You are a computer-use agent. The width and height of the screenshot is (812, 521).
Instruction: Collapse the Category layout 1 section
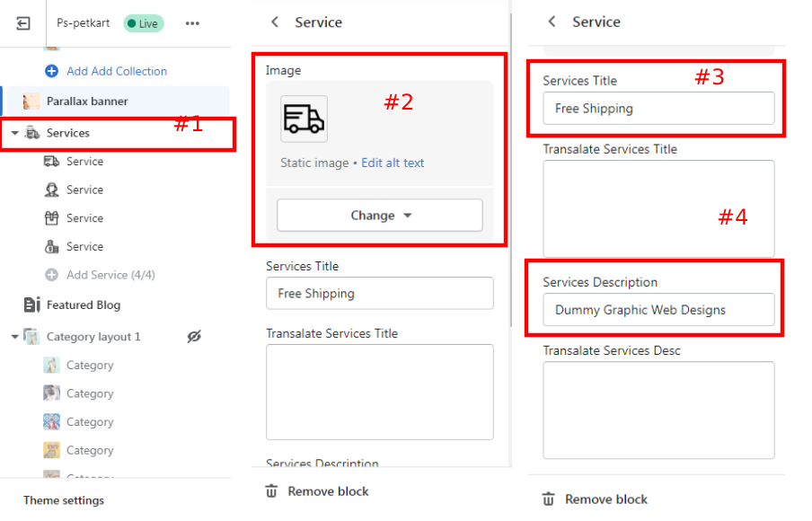pos(15,337)
